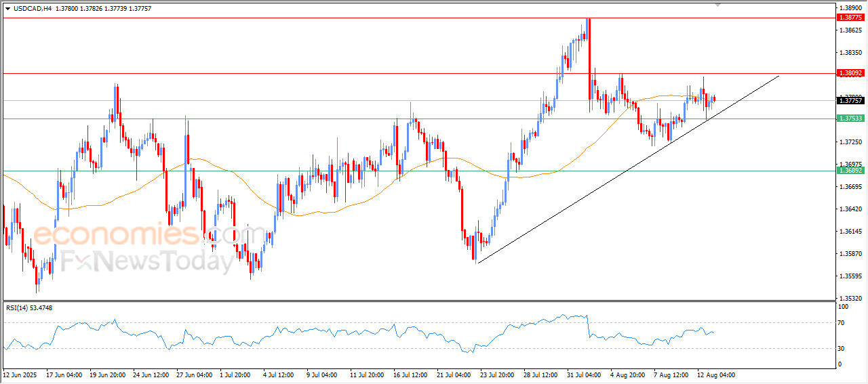Viewport: 868px width, 384px height.
Task: Click the green 1.36892 price label
Action: coord(850,171)
